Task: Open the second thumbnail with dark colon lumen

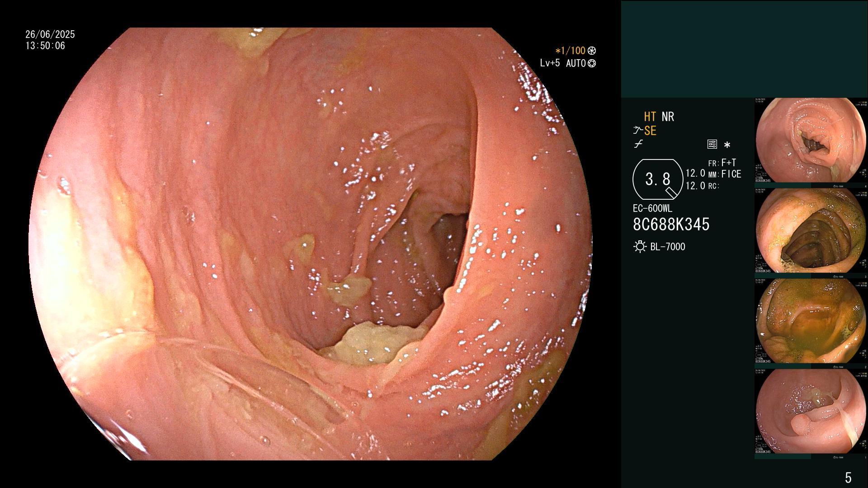Action: point(811,231)
